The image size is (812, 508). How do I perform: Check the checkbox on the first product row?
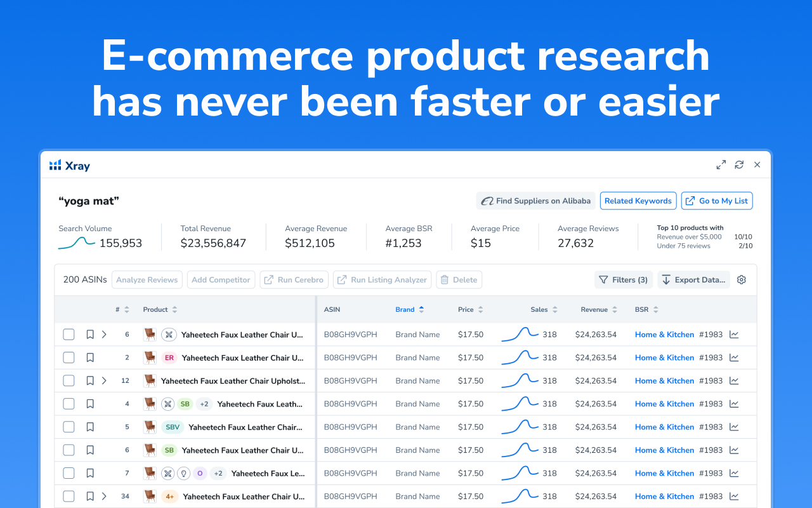[x=69, y=334]
